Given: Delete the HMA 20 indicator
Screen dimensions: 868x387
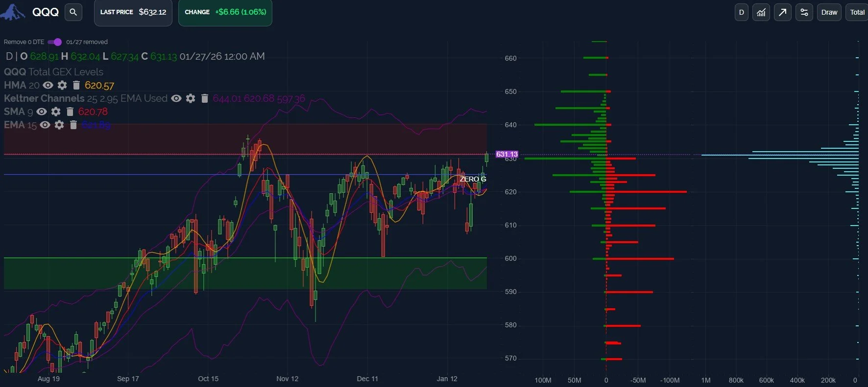Looking at the screenshot, I should tap(76, 85).
